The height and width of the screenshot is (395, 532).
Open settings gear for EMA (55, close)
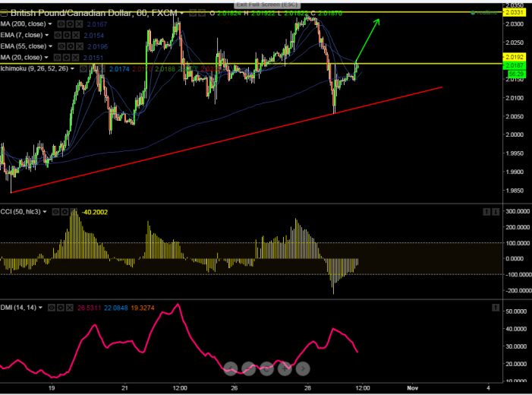point(71,46)
